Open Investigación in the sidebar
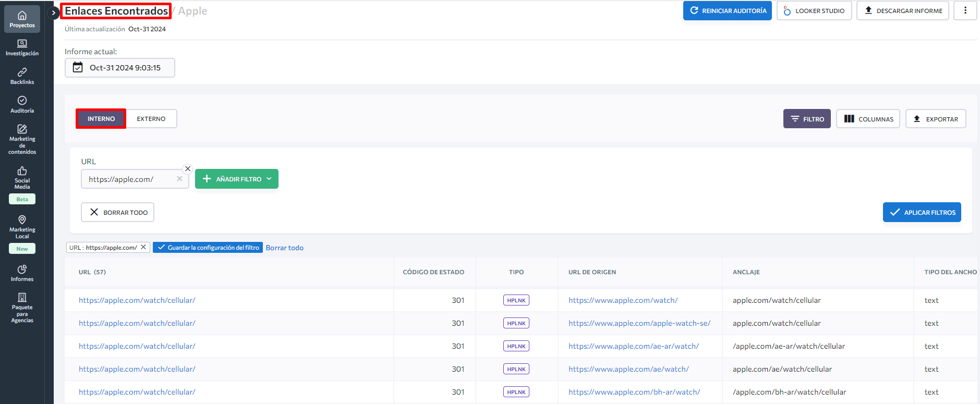This screenshot has height=404, width=980. (22, 48)
